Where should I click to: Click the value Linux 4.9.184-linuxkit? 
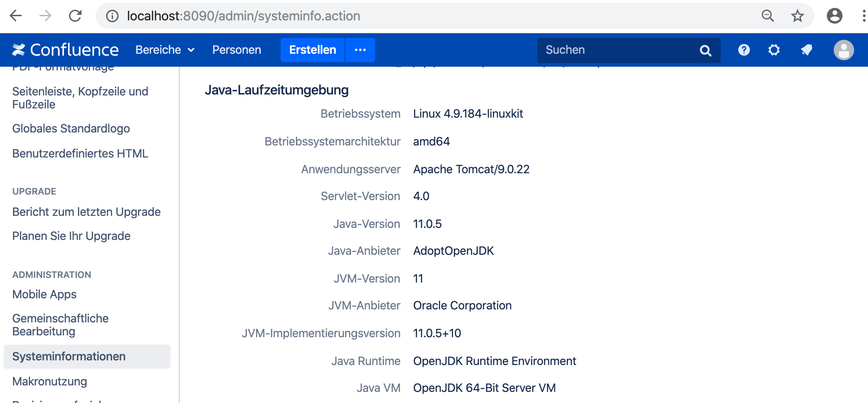coord(468,113)
